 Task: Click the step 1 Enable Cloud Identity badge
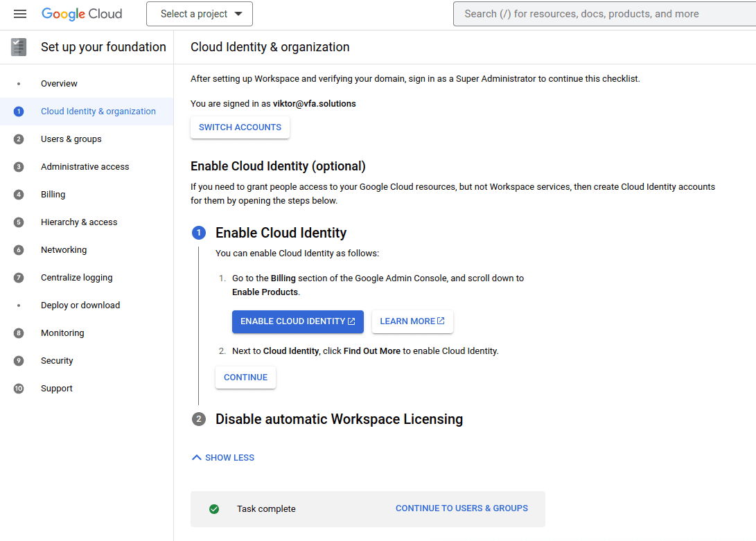199,233
